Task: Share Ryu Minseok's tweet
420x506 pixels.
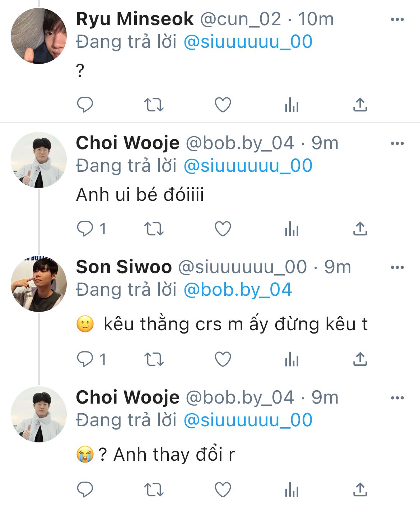Action: click(x=360, y=105)
